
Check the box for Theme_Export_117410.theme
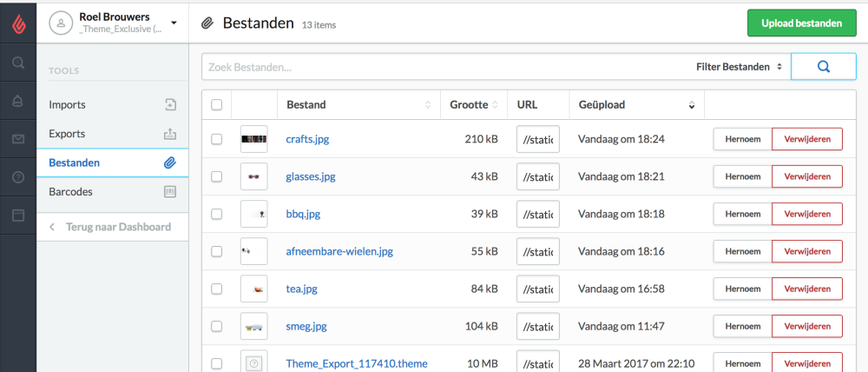216,363
